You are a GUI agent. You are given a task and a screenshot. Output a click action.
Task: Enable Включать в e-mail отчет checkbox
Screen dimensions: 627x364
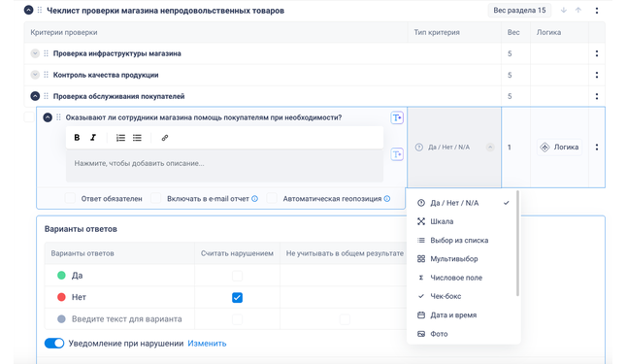click(156, 198)
